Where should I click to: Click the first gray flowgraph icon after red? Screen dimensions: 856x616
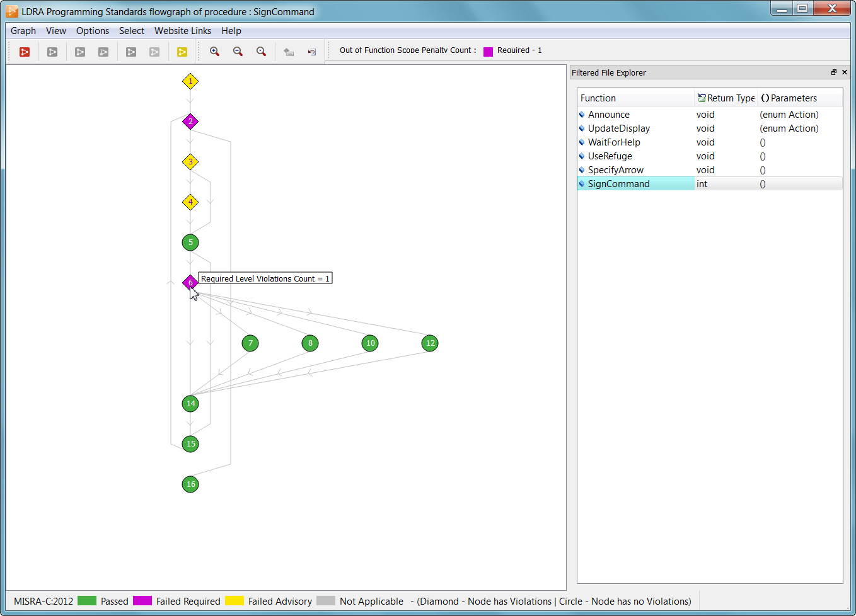click(x=52, y=52)
